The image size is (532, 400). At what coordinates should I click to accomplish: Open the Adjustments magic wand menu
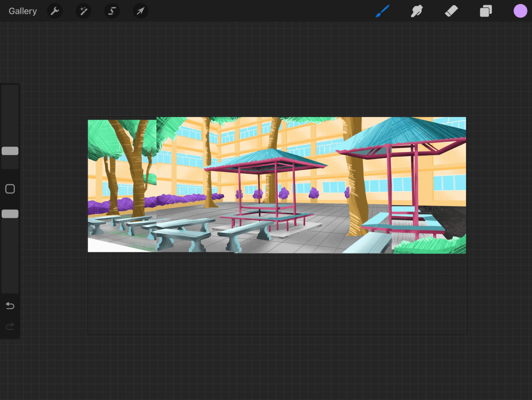coord(83,11)
